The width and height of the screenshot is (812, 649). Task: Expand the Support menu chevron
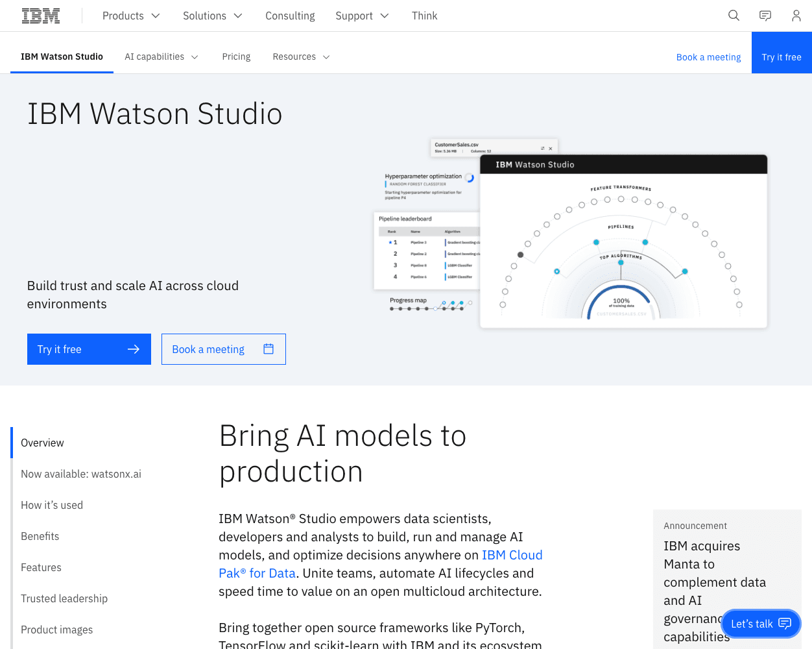(x=385, y=16)
